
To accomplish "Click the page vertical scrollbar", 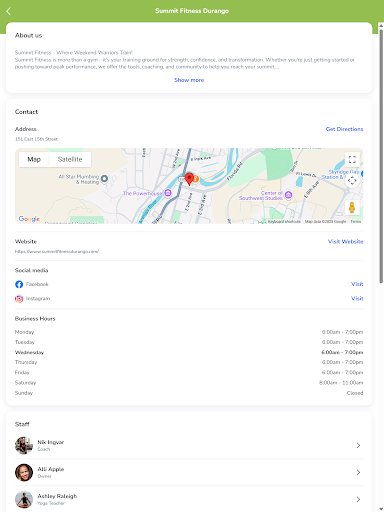I will pos(381,156).
